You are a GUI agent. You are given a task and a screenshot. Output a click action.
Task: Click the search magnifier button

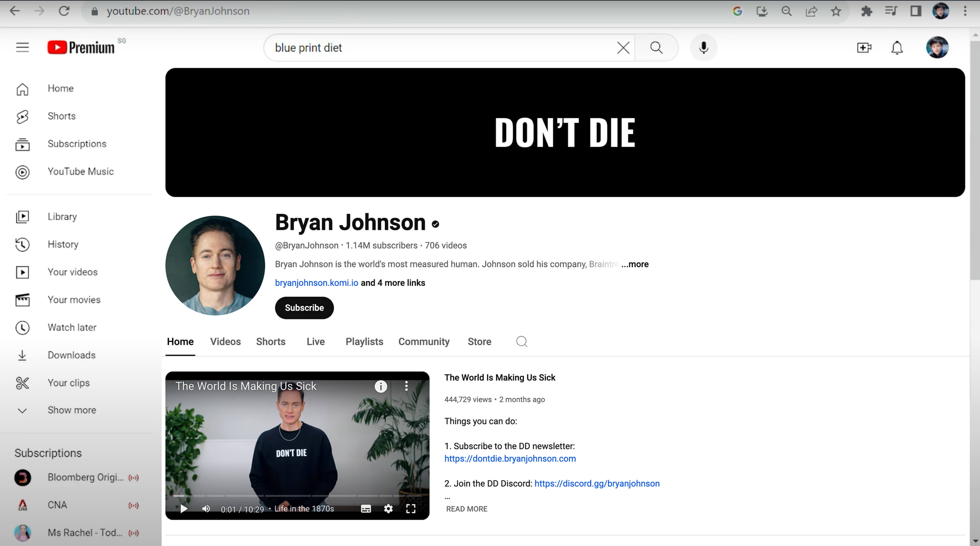click(x=656, y=48)
